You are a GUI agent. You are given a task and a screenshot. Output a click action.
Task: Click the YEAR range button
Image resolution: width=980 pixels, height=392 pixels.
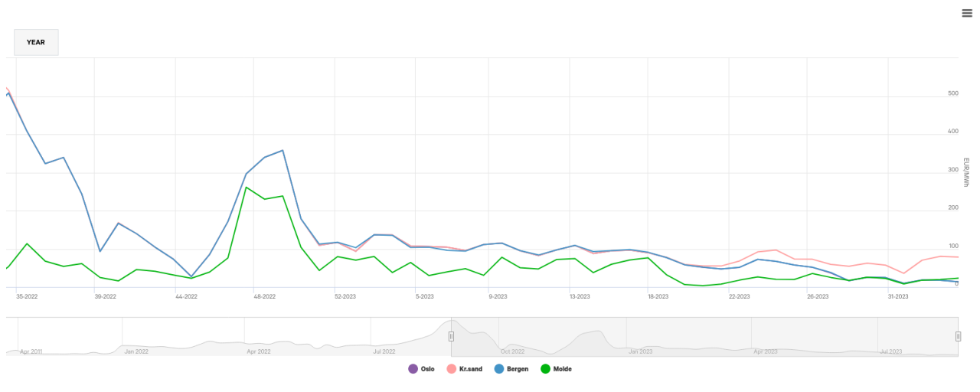(x=36, y=43)
